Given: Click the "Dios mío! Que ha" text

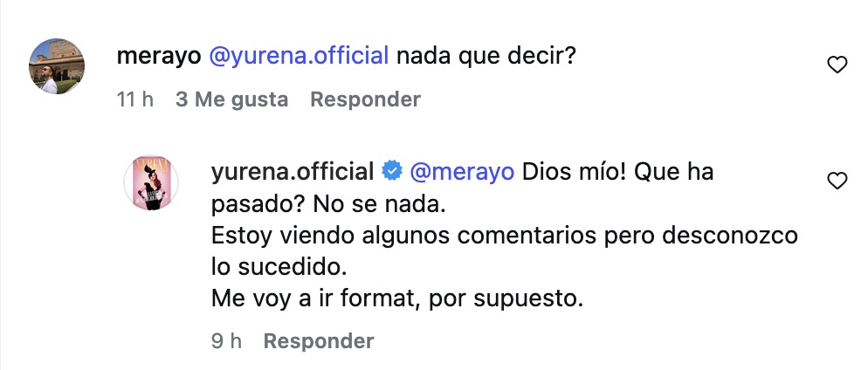Looking at the screenshot, I should point(617,172).
